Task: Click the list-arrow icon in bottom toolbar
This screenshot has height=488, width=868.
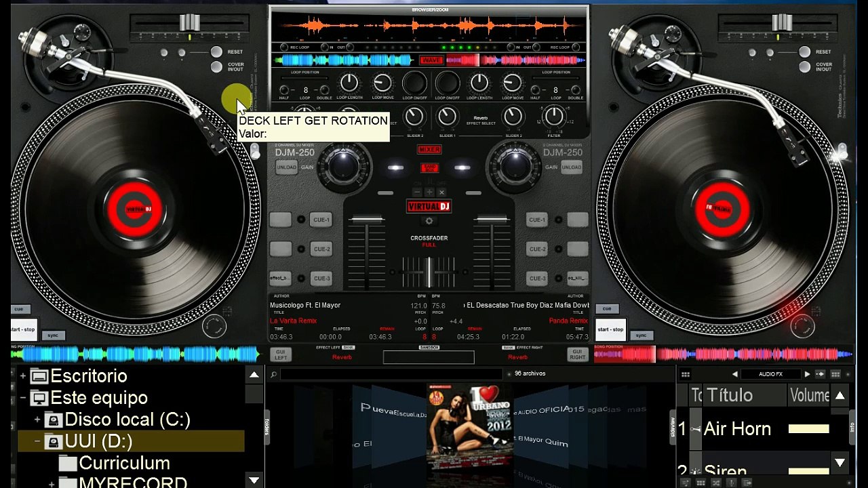Action: click(747, 483)
